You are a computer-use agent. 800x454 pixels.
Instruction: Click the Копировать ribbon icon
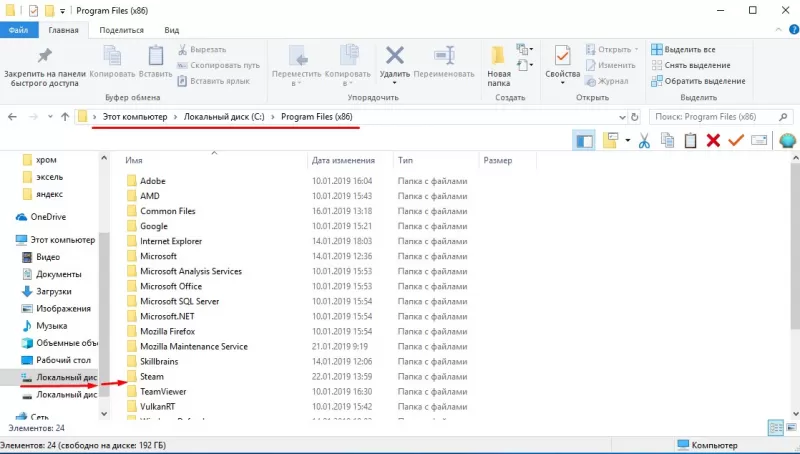[x=112, y=63]
